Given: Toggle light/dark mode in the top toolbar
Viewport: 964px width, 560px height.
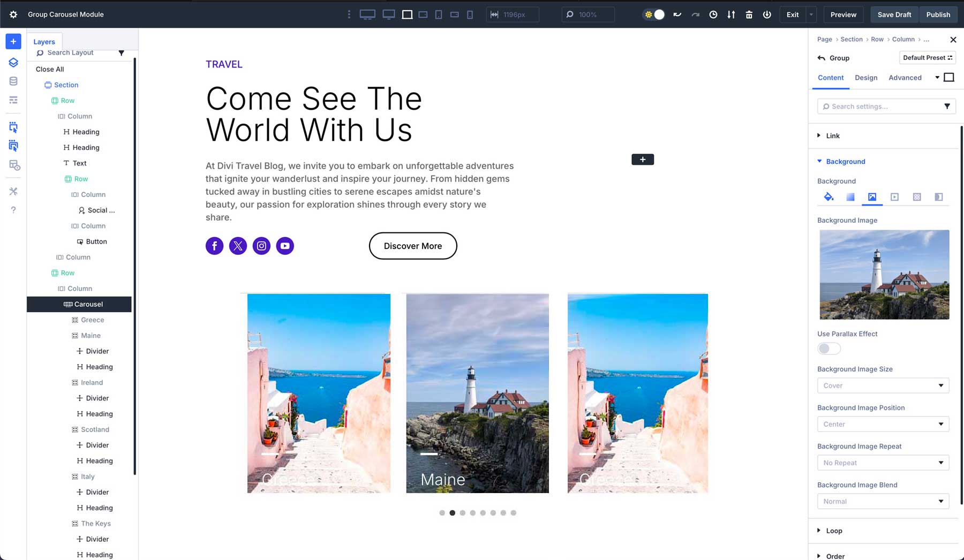Looking at the screenshot, I should tap(654, 14).
